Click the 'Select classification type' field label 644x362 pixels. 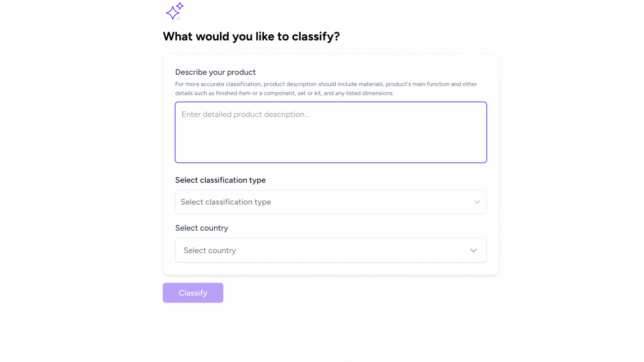tap(220, 180)
